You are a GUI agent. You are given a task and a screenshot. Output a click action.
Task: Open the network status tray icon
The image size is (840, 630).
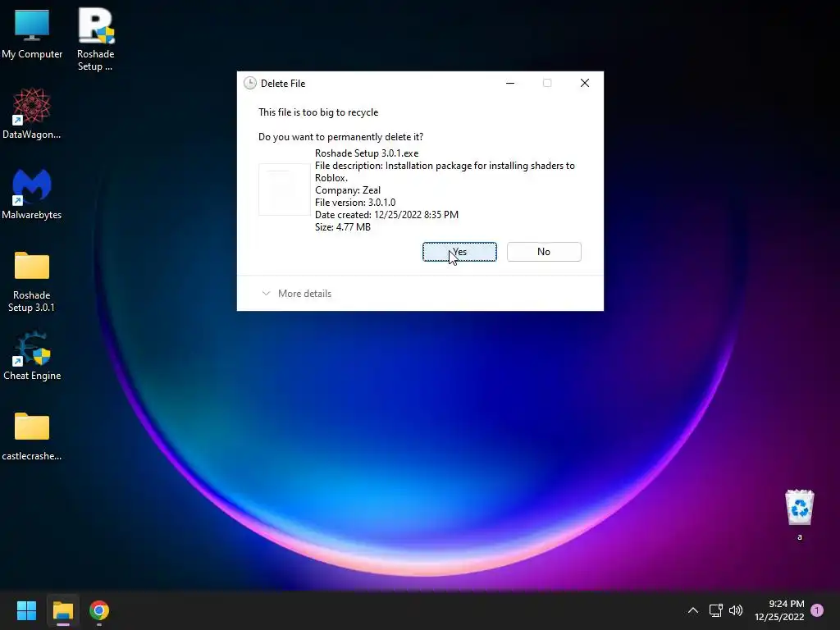point(715,610)
